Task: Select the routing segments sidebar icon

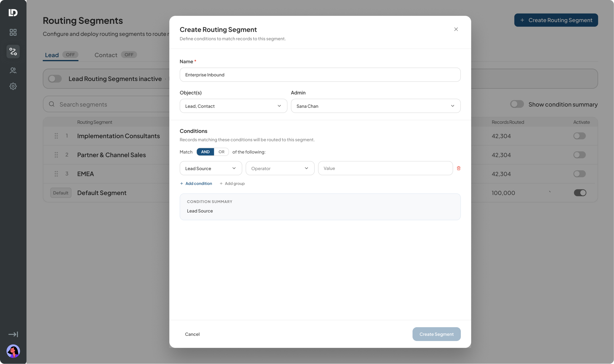Action: (x=13, y=51)
